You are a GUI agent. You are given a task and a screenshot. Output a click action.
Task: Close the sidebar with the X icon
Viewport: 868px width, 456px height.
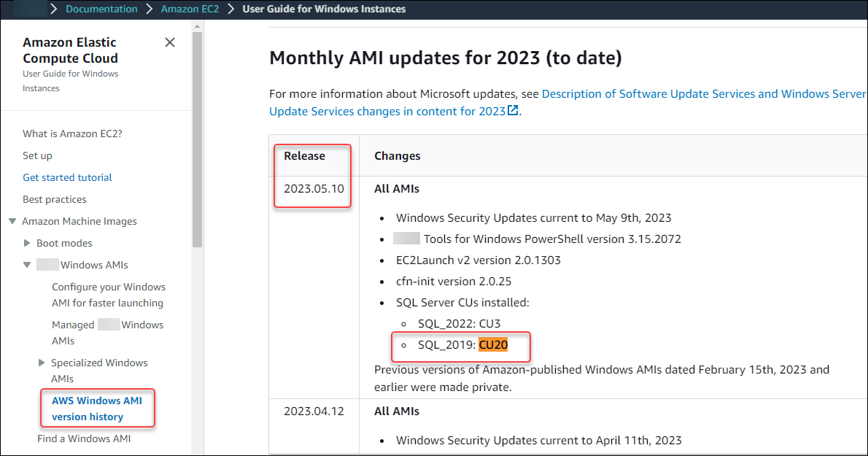tap(170, 42)
